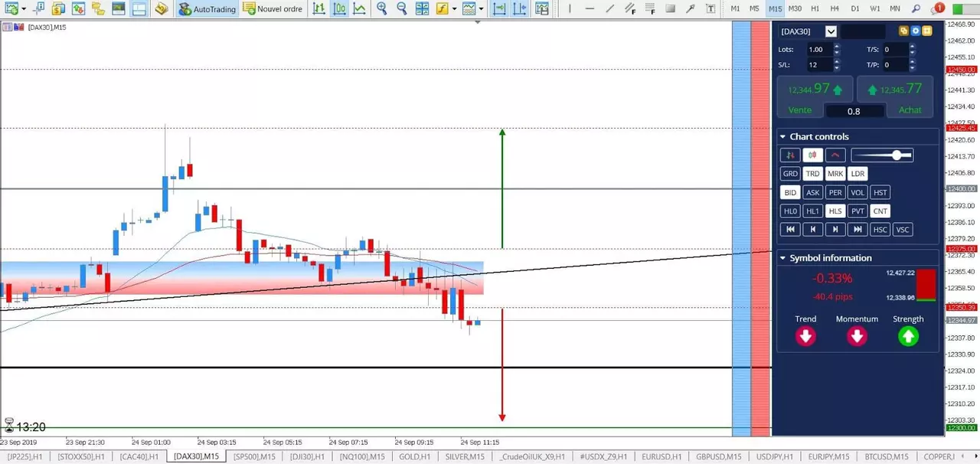Open the indicators list dropdown arrow
This screenshot has height=464, width=980.
tap(454, 9)
